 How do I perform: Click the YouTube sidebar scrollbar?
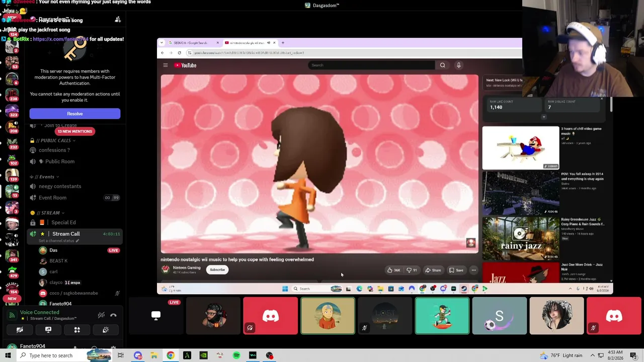[x=611, y=105]
